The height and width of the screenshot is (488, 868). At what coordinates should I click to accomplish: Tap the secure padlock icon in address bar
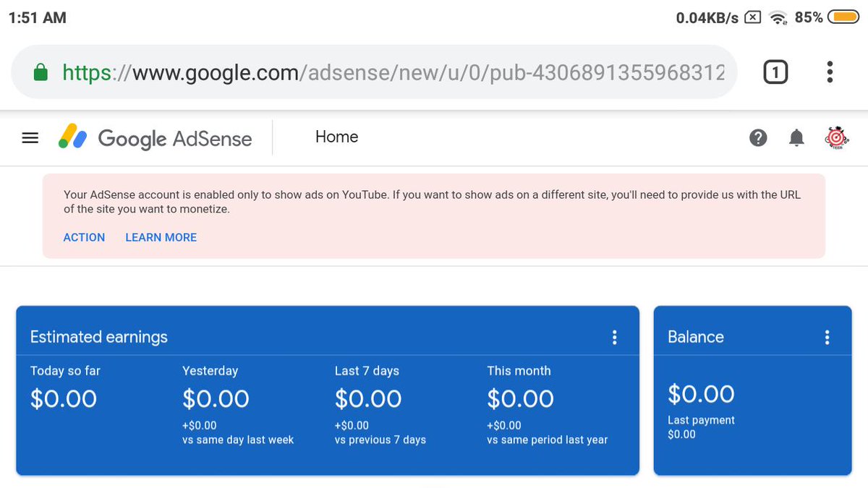click(x=41, y=72)
